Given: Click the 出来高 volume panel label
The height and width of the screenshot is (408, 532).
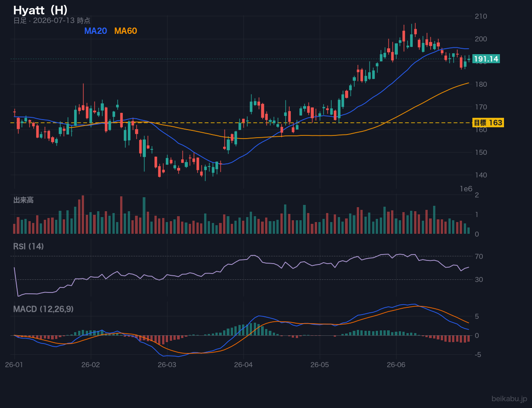Looking at the screenshot, I should 23,200.
